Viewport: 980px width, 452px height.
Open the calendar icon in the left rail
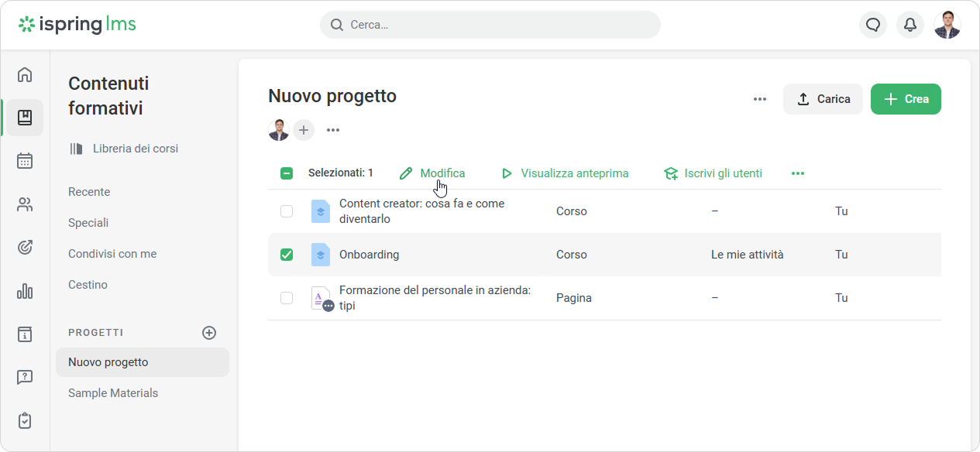click(x=25, y=161)
